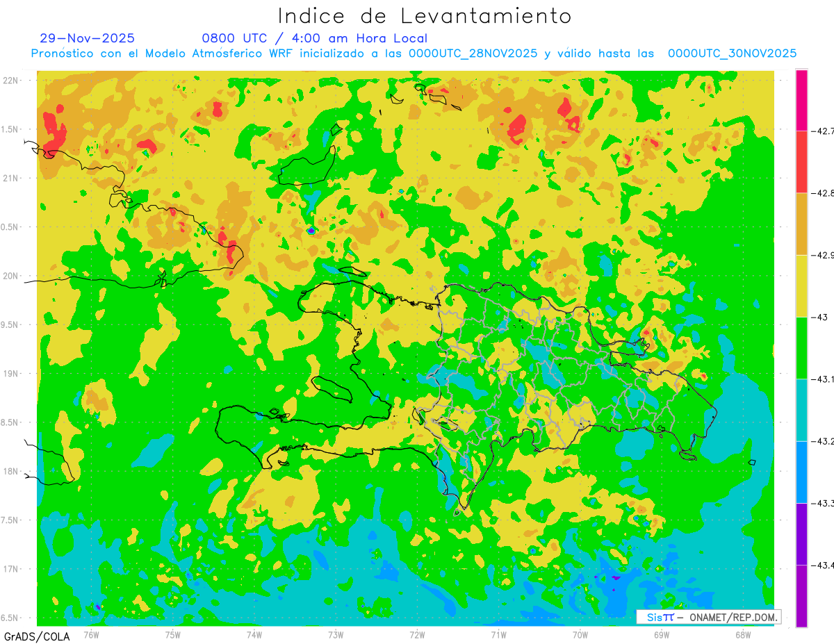Click the 17N latitude label
Viewport: 834px width, 644px height.
click(x=11, y=569)
